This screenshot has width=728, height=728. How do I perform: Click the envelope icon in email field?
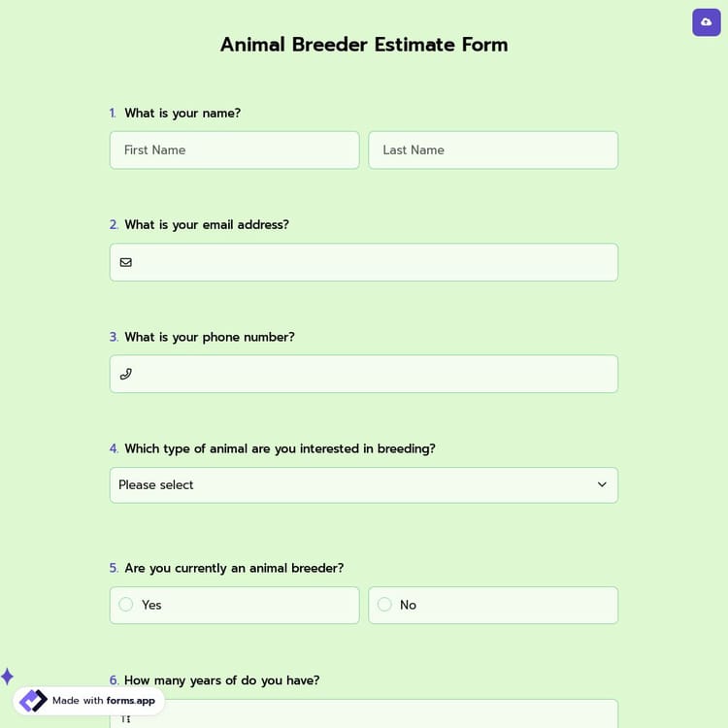click(126, 262)
